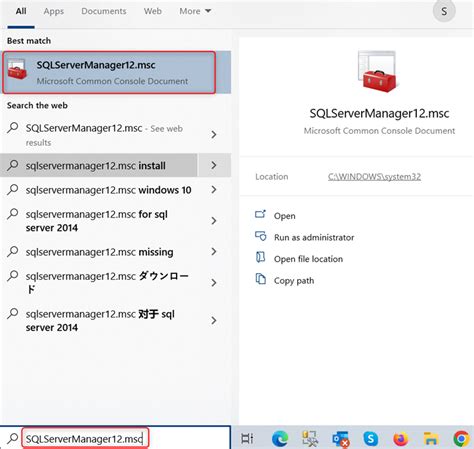Screen dimensions: 474x449
Task: Expand the 'missing' suggestion arrow
Action: (x=214, y=252)
